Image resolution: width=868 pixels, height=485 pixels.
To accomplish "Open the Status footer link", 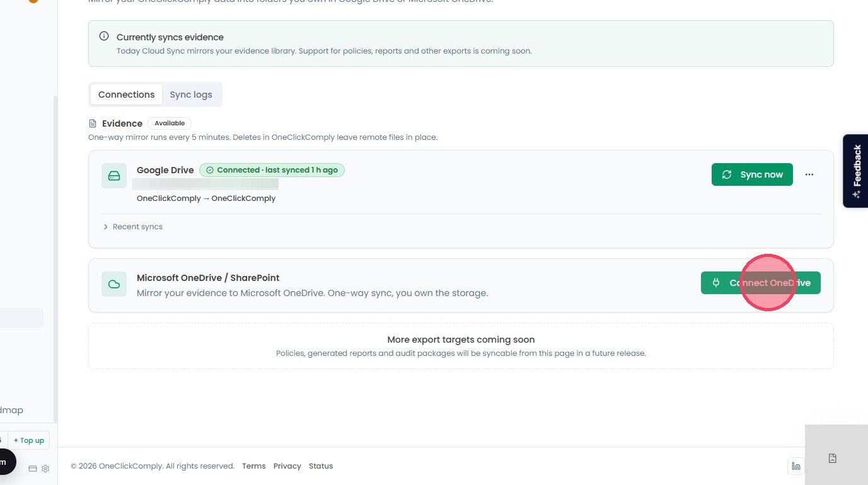I will click(321, 466).
